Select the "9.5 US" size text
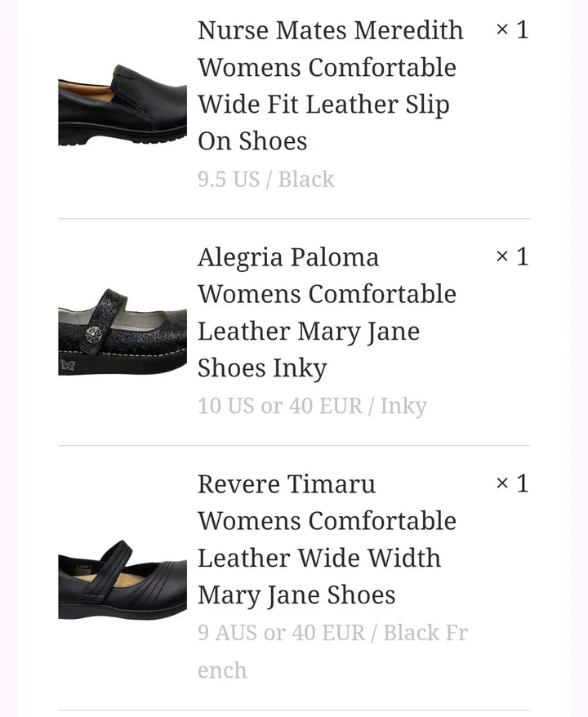The height and width of the screenshot is (717, 588). tap(228, 180)
